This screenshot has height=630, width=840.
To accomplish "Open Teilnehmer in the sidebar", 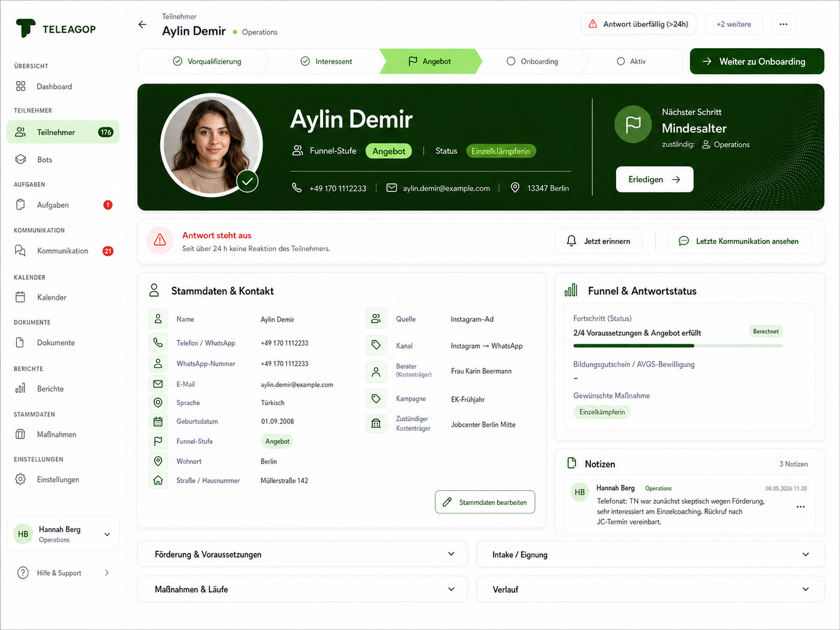I will [x=63, y=132].
